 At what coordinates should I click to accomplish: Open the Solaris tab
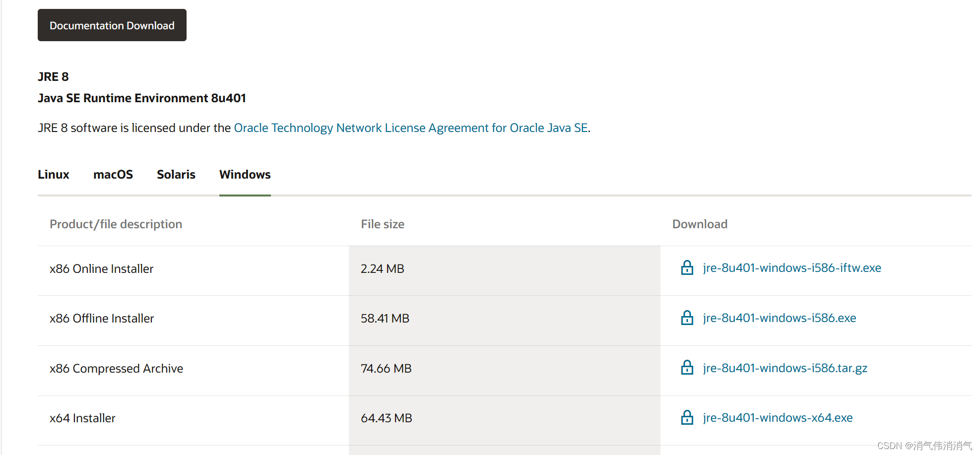click(176, 175)
